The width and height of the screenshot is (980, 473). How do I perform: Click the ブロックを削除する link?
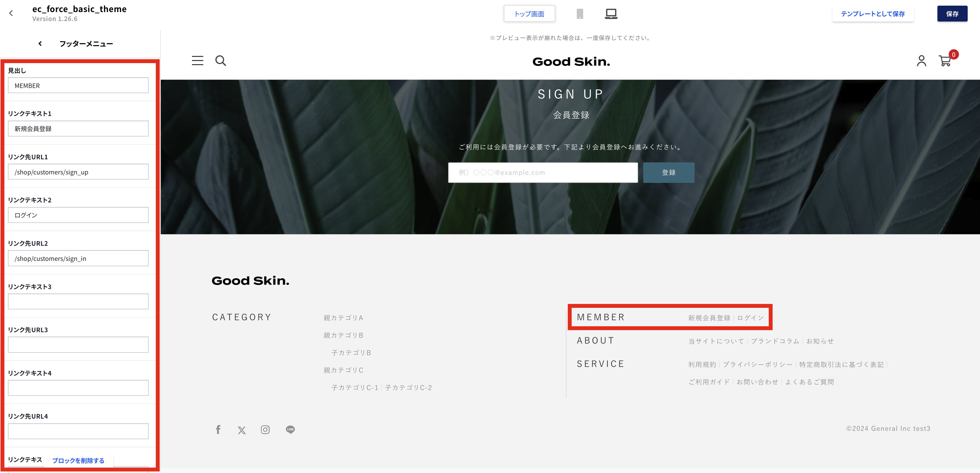coord(78,460)
